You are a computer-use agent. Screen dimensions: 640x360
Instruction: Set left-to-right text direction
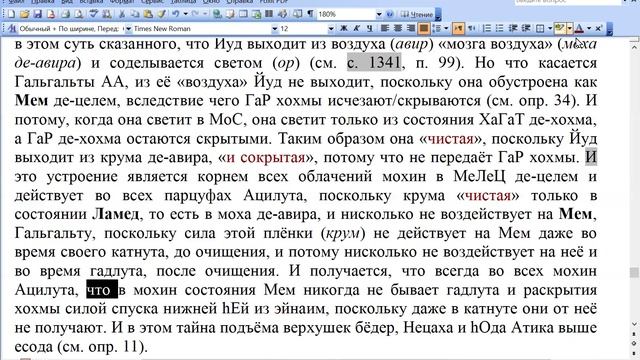tap(458, 28)
